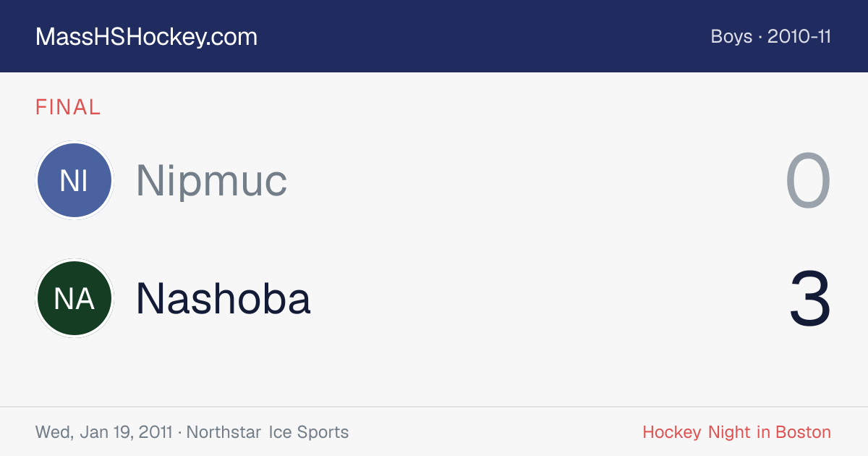The image size is (868, 456).
Task: Click empty area beneath the Nashoba row
Action: (x=434, y=371)
